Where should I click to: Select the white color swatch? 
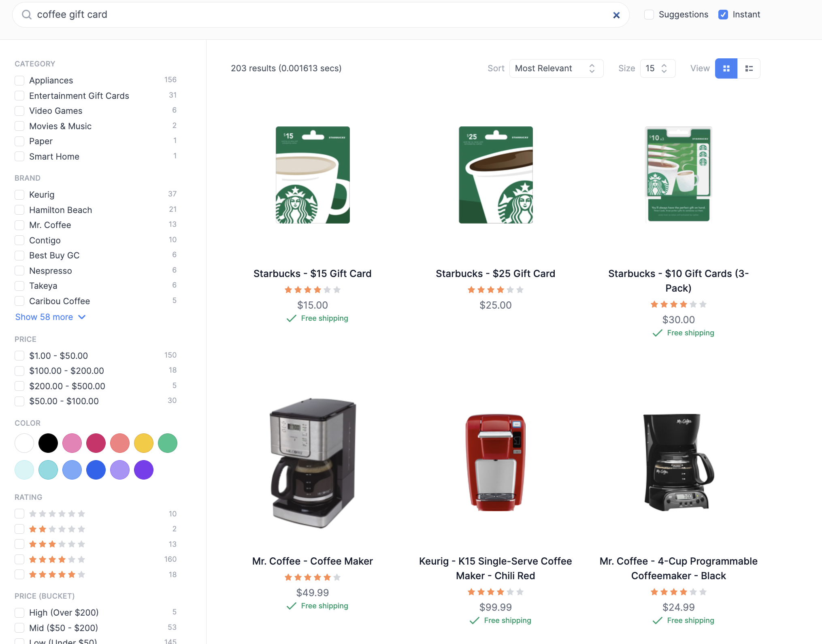point(24,443)
